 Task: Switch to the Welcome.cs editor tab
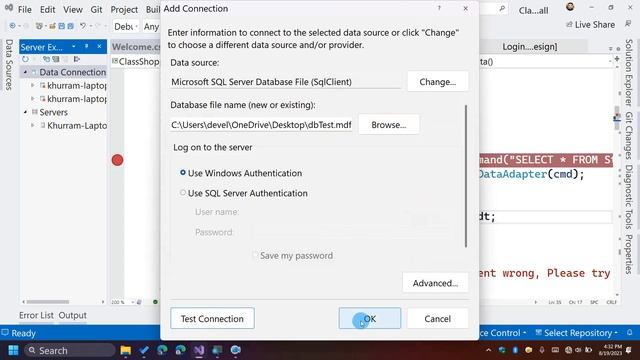pos(136,47)
